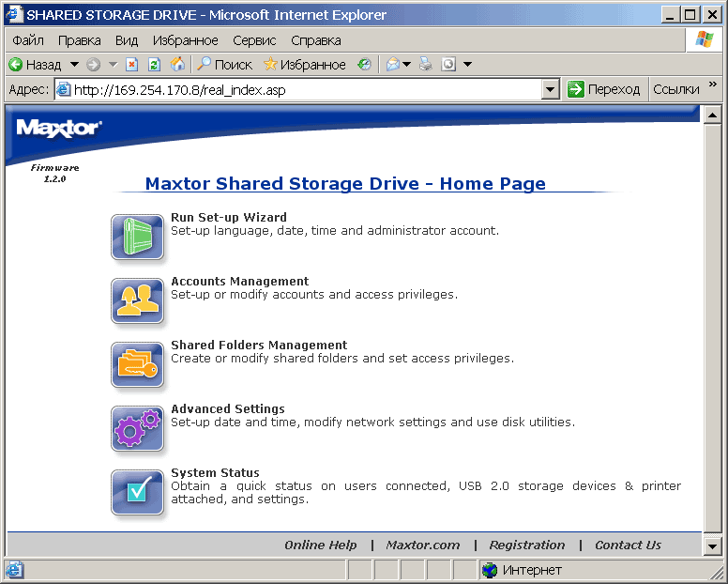Click the Internet zone globe icon
Screen dimensions: 728x584
tap(490, 570)
